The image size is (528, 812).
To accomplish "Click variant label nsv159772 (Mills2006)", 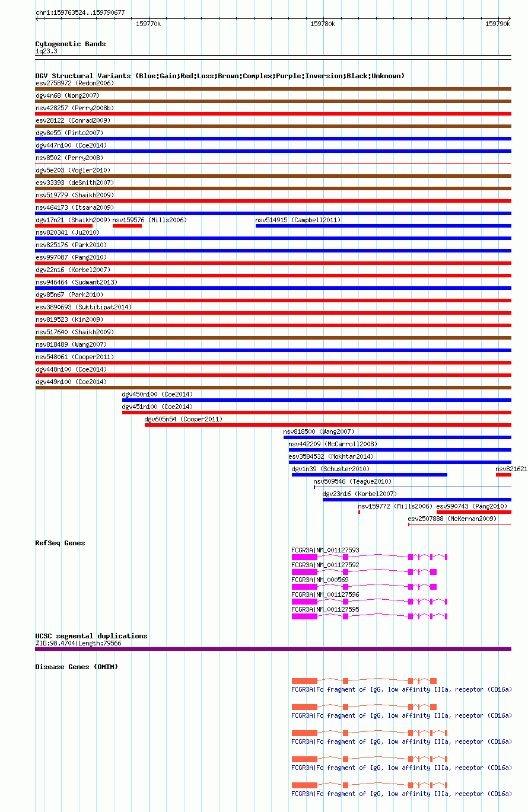I will (x=395, y=506).
